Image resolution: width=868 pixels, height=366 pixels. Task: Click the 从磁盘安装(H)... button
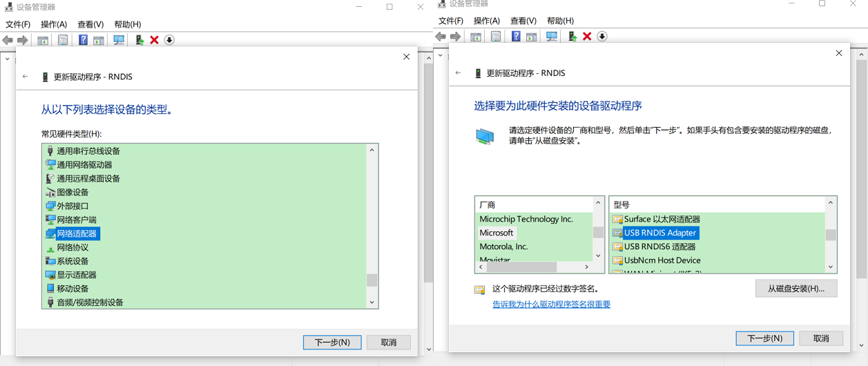[796, 288]
